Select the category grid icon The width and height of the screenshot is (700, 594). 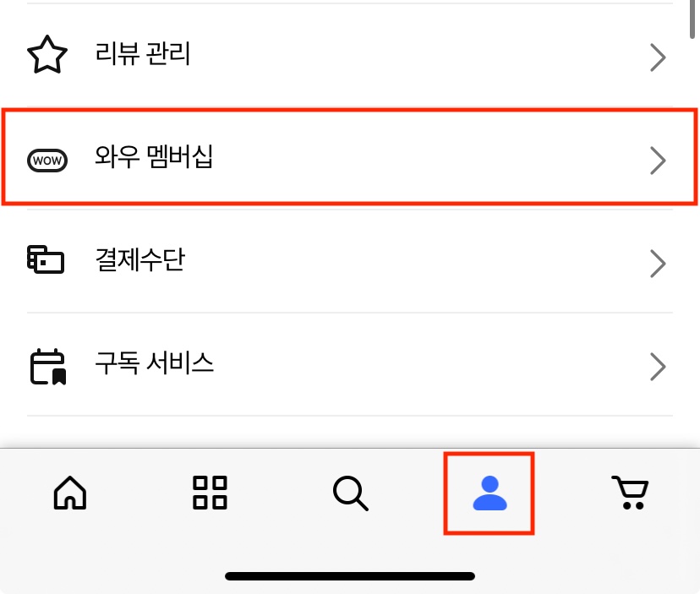pos(210,493)
